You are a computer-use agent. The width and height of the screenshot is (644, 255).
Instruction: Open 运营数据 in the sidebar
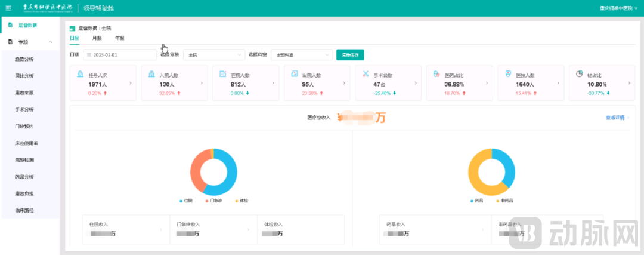[30, 25]
